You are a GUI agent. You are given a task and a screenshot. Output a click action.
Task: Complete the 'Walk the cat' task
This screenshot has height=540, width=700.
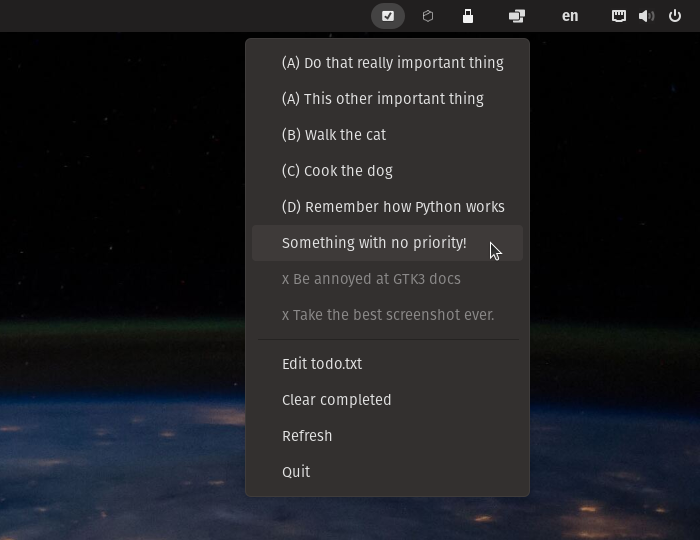(333, 135)
